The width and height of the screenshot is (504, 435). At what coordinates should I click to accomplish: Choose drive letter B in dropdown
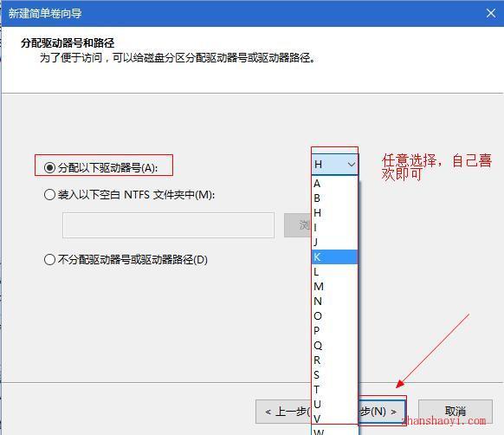(334, 198)
